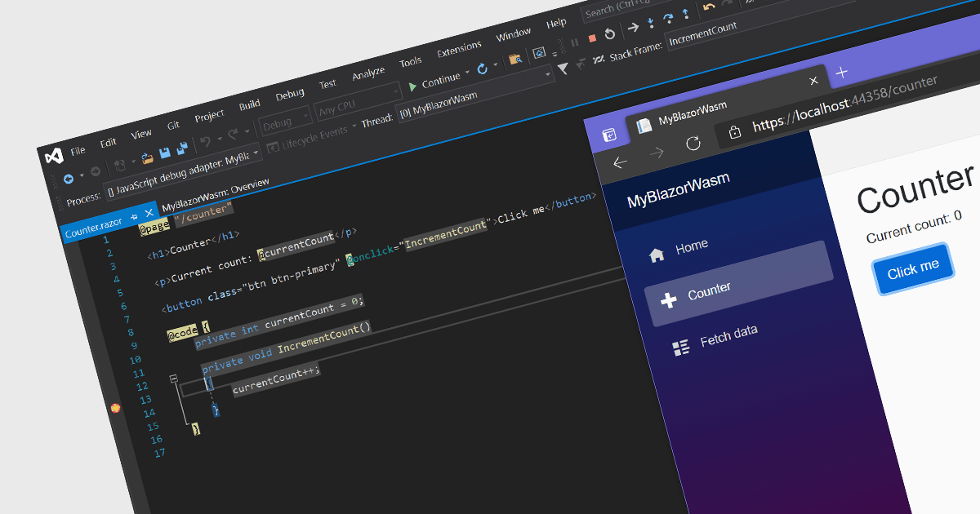Toggle the breakpoint on line 13
Viewport: 980px width, 514px height.
[x=116, y=408]
